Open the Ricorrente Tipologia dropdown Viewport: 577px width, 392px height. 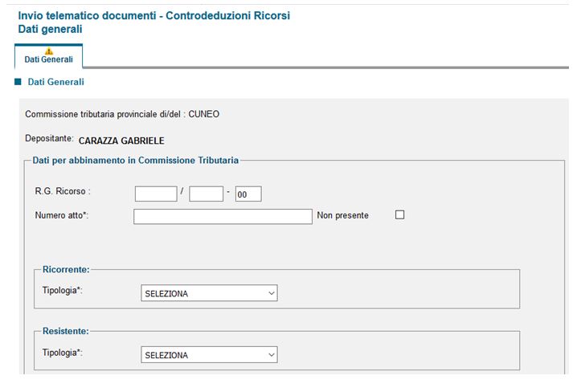coord(209,293)
